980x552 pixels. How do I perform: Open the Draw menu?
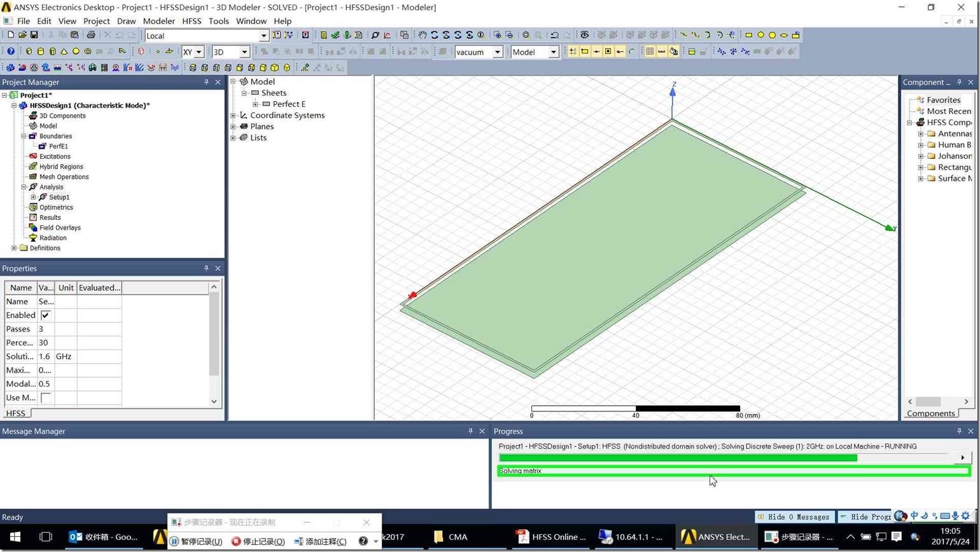(x=126, y=21)
